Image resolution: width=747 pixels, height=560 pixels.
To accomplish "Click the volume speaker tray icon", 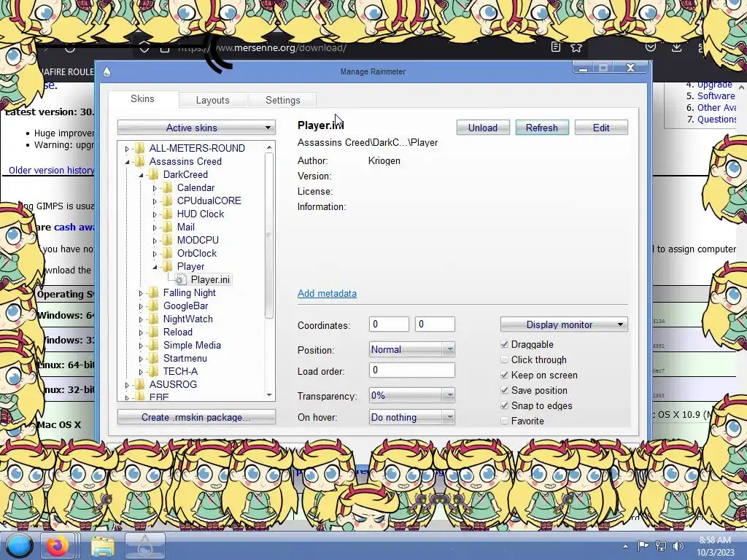I will click(678, 546).
